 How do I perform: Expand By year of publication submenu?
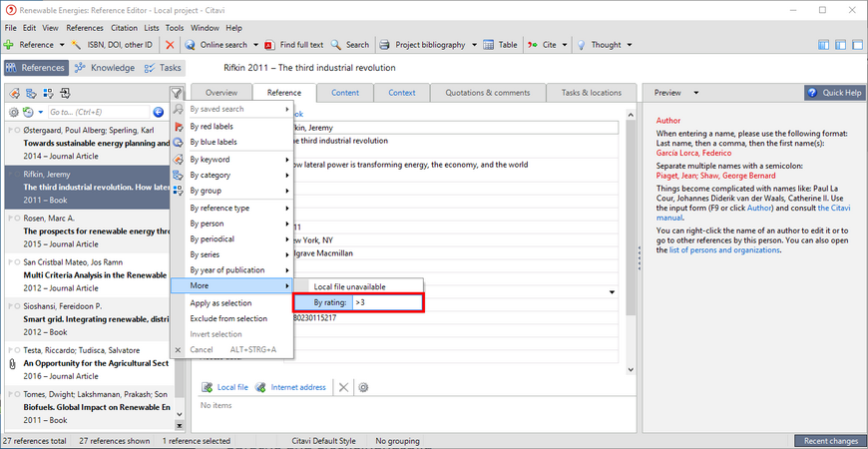(x=231, y=270)
